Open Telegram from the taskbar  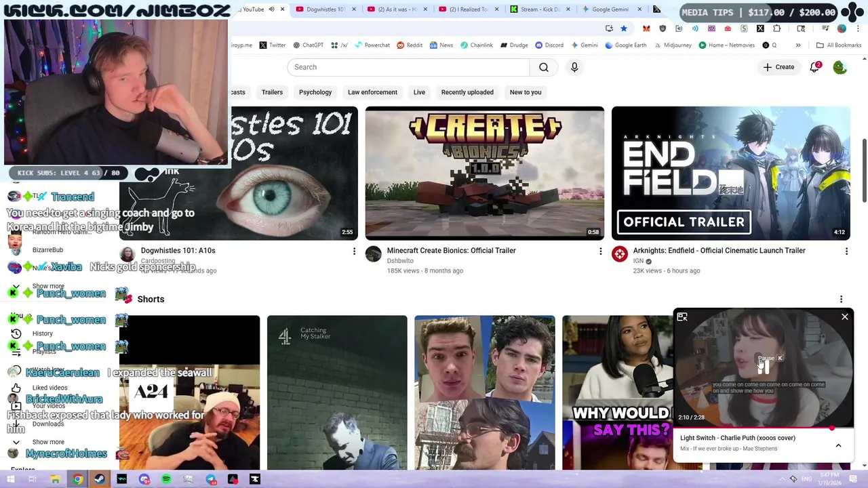pyautogui.click(x=211, y=479)
